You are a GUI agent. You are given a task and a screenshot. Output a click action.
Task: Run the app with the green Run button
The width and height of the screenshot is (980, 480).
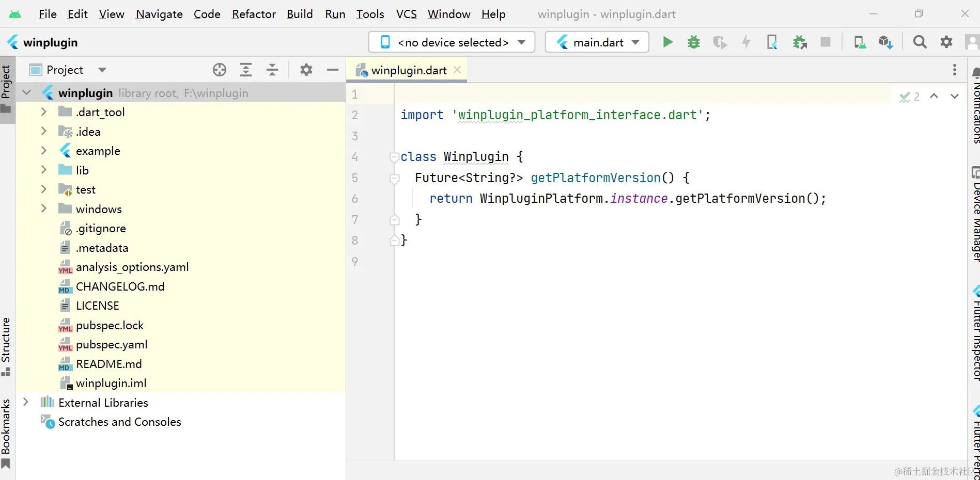pyautogui.click(x=667, y=42)
